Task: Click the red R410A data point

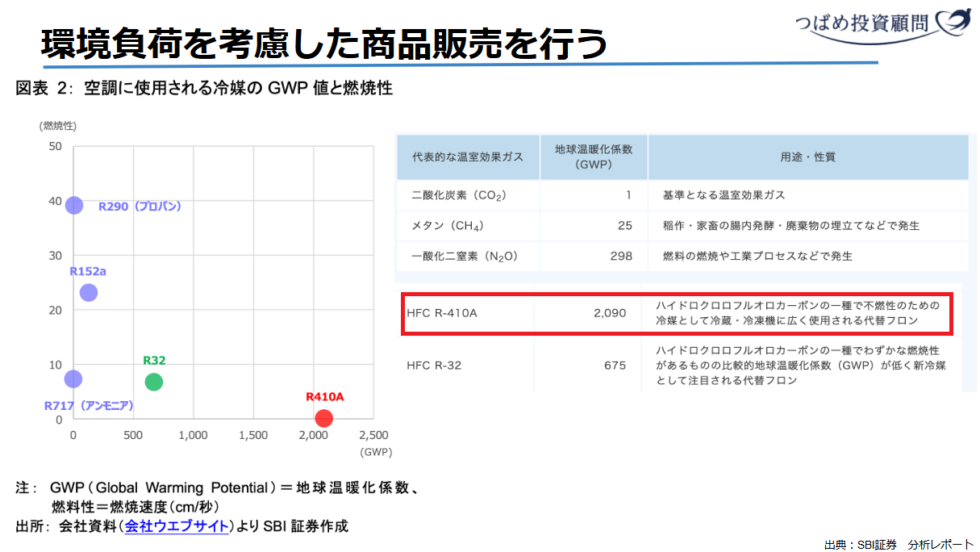Action: coord(323,418)
